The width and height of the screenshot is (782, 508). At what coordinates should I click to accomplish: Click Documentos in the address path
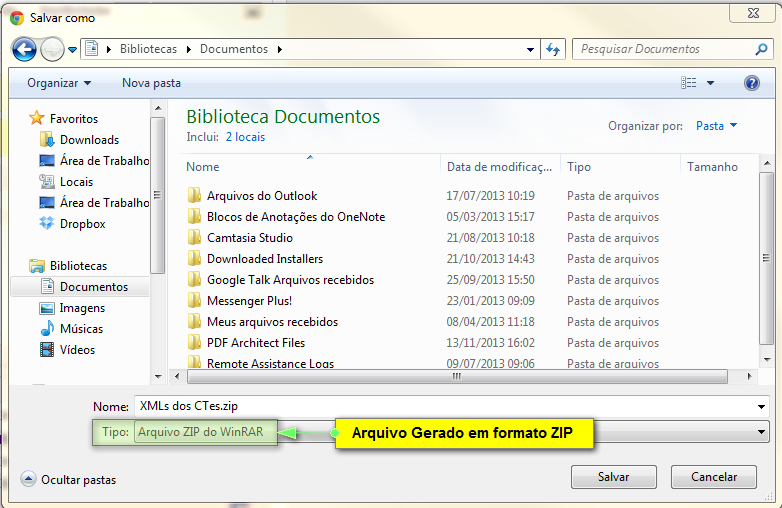(x=234, y=49)
